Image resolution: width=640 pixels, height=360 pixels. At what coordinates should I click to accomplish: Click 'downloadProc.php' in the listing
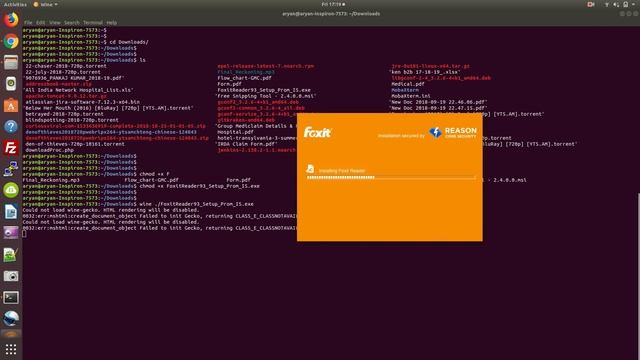[49, 150]
